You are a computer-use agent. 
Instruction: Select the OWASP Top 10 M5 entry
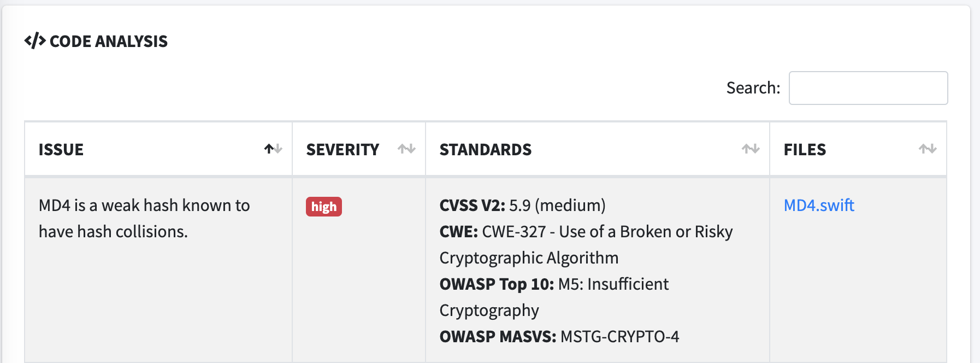click(613, 284)
